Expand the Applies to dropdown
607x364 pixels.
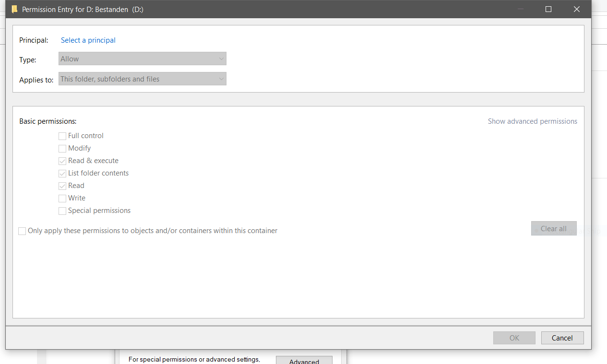(x=142, y=78)
